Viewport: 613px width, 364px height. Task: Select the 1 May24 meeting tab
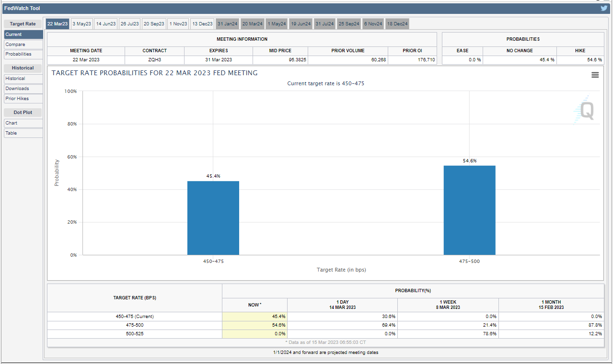pos(277,24)
